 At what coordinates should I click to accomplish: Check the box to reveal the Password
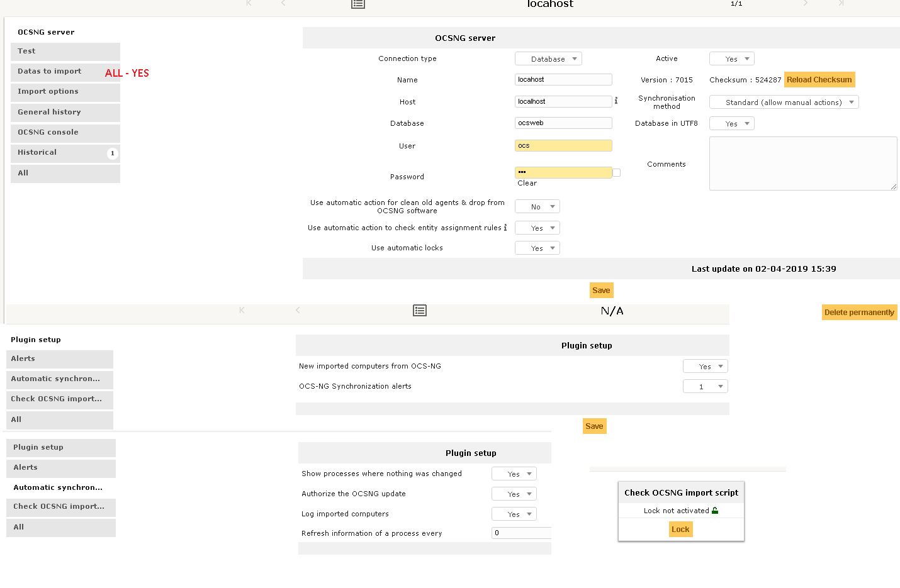click(616, 172)
